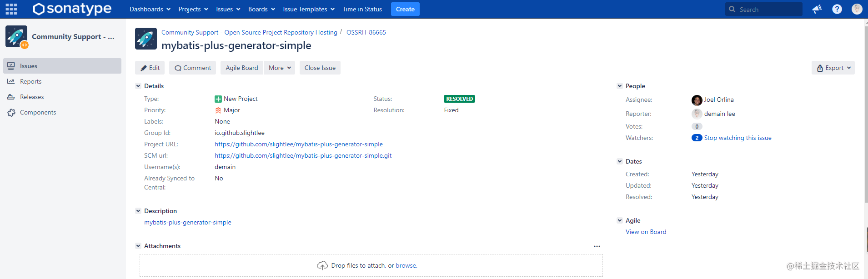This screenshot has height=279, width=868.
Task: Collapse the People section
Action: point(620,86)
